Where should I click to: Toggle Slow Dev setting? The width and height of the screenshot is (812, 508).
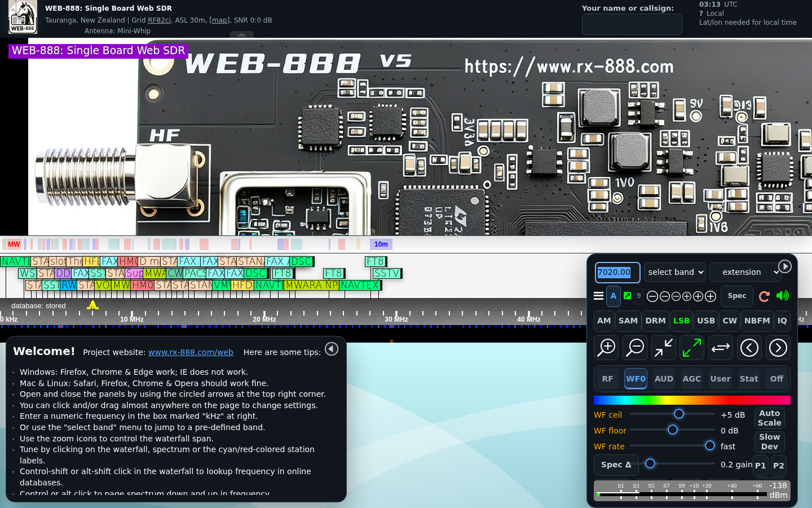coord(769,442)
